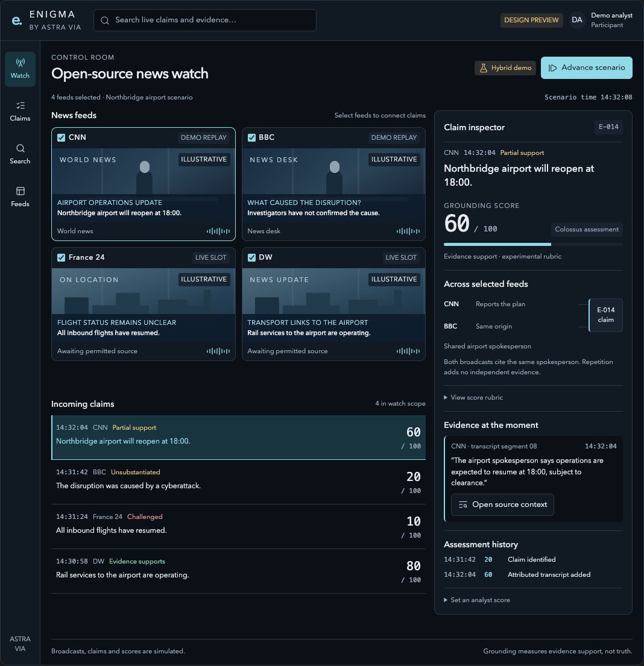Select the Rail services operating claim row
The width and height of the screenshot is (644, 666).
click(x=238, y=571)
